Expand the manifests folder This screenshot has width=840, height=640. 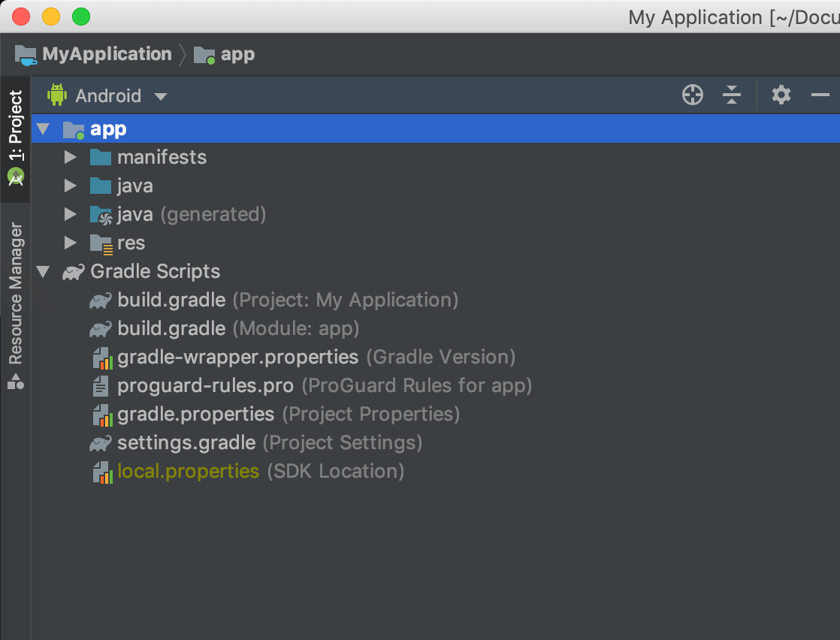click(71, 158)
